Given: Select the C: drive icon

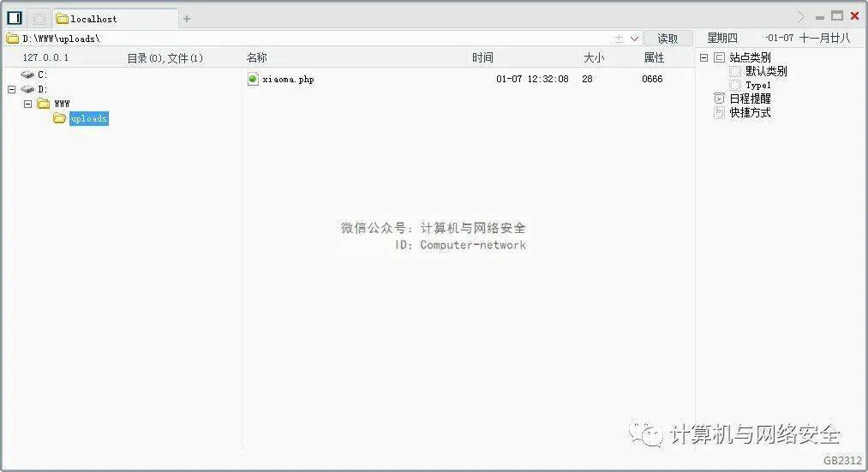Looking at the screenshot, I should tap(27, 75).
